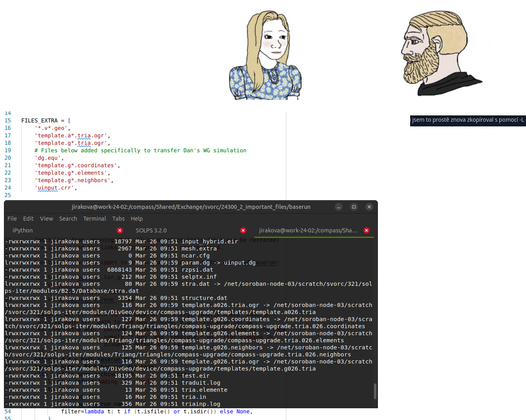Viewport: 526px width, 420px height.
Task: Open the Edit menu in terminal
Action: 28,219
